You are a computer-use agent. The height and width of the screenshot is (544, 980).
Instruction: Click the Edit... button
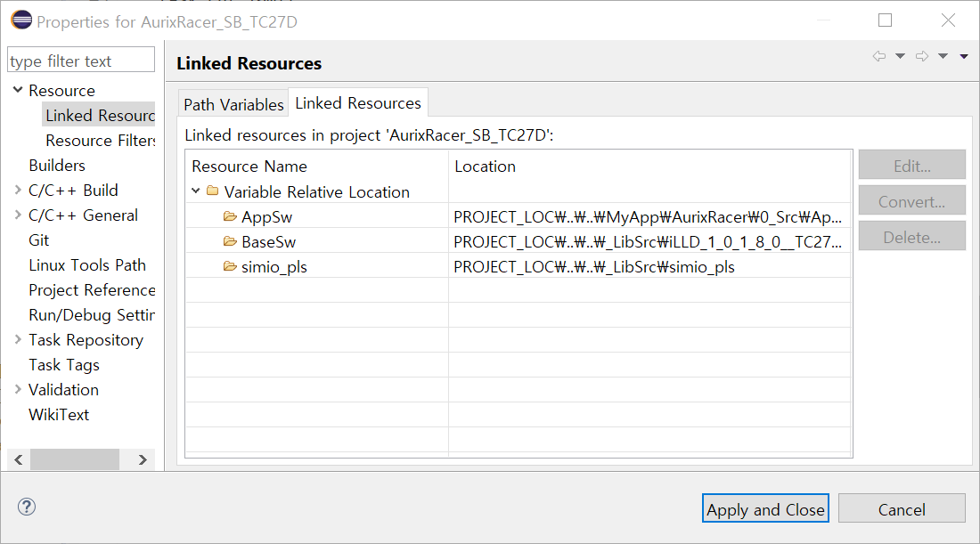[x=912, y=166]
